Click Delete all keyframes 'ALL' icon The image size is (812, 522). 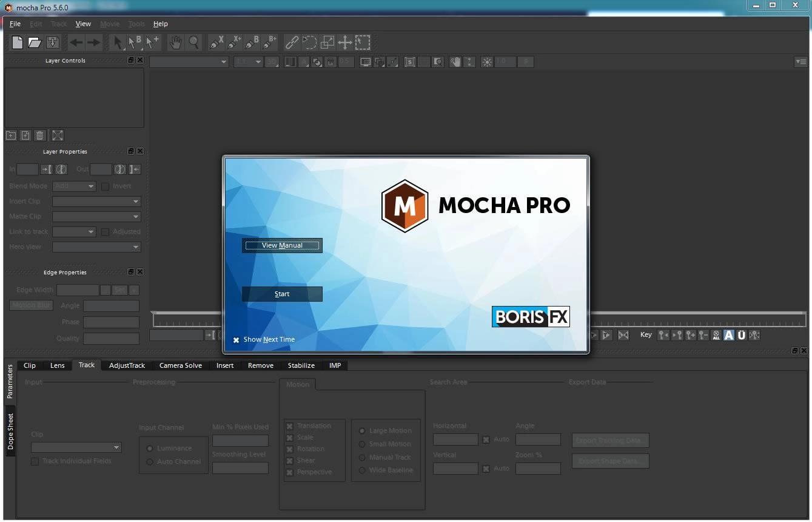tap(716, 335)
